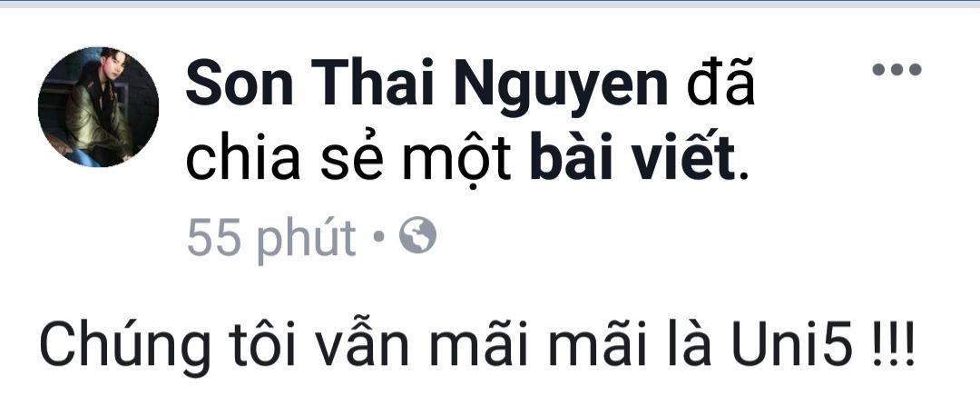Click the globe public privacy icon
Image resolution: width=980 pixels, height=405 pixels.
[417, 235]
